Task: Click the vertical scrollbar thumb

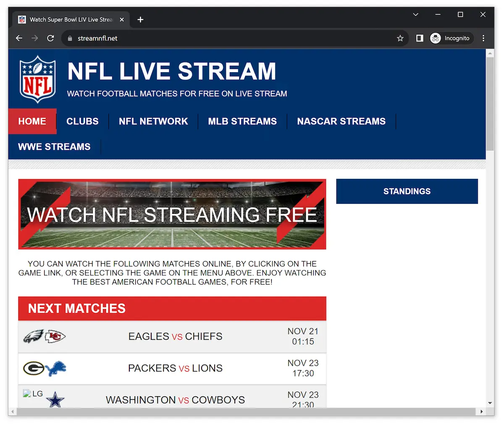Action: tap(490, 104)
